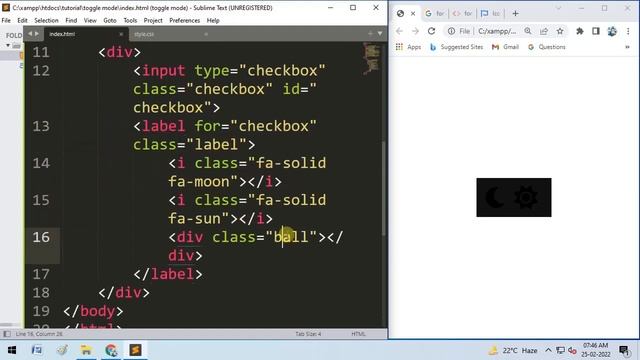Screen dimensions: 640x360
Task: Open the Tools menu
Action: (x=130, y=20)
